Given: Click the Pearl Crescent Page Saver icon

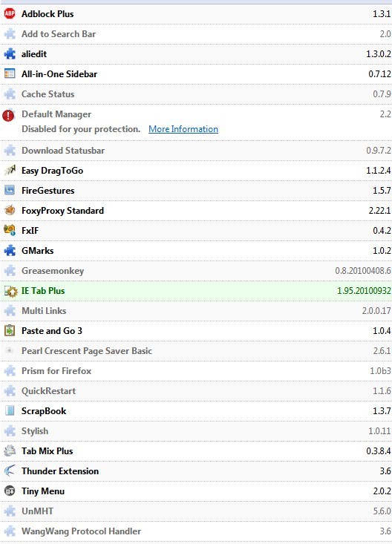Looking at the screenshot, I should pyautogui.click(x=10, y=350).
